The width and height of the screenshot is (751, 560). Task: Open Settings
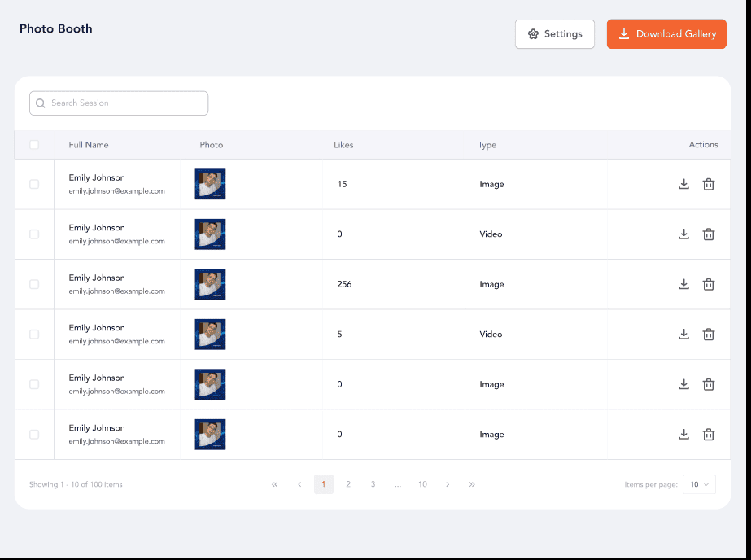click(555, 34)
